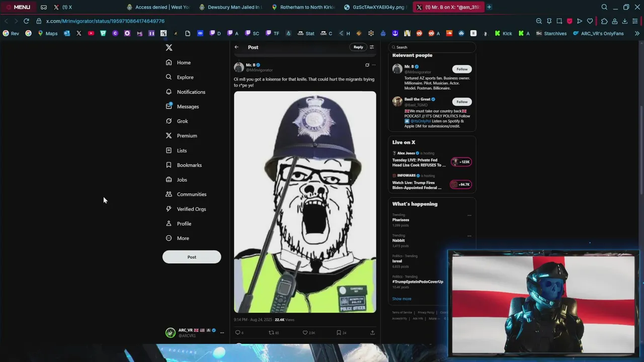The height and width of the screenshot is (362, 644).
Task: Open reply sorting settings icon
Action: [372, 47]
